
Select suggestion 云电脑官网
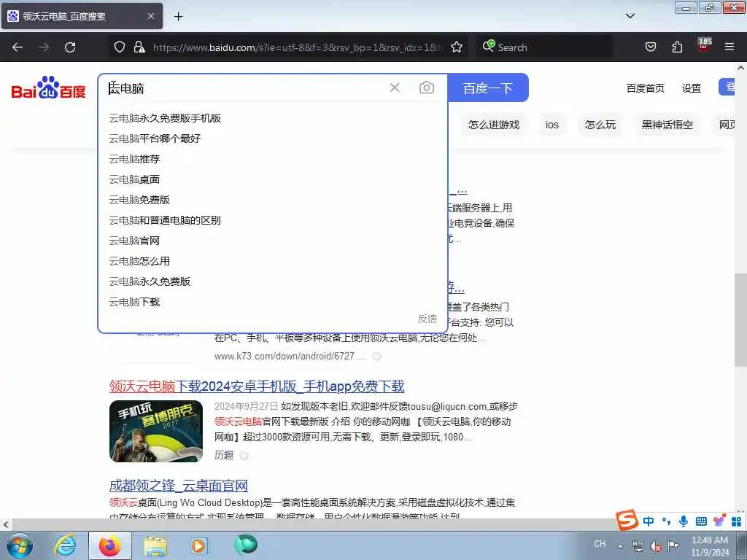pos(134,241)
